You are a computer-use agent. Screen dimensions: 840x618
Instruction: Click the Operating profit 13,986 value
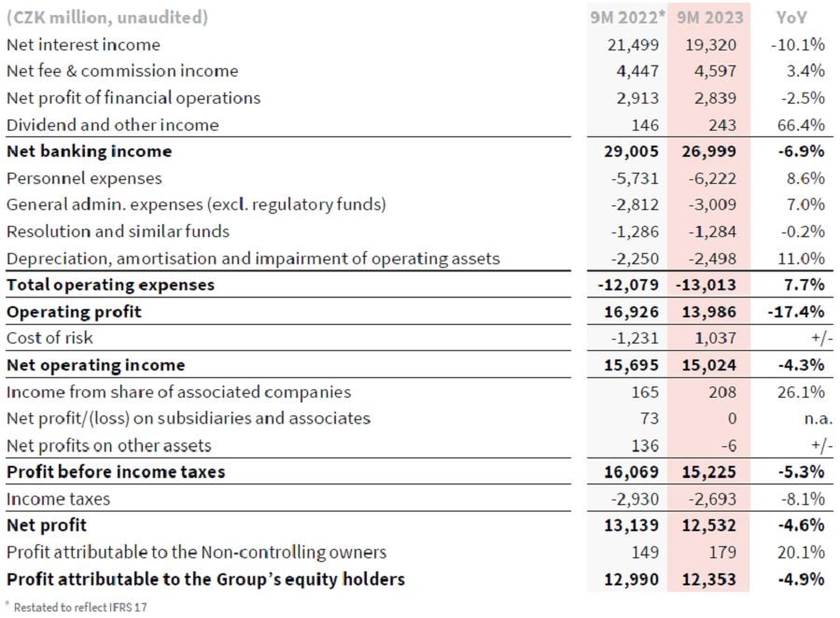[708, 312]
